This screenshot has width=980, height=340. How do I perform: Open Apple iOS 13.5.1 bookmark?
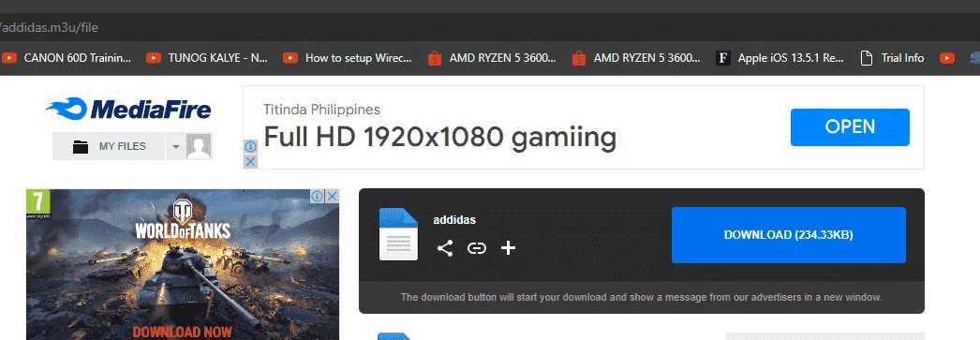coord(780,58)
